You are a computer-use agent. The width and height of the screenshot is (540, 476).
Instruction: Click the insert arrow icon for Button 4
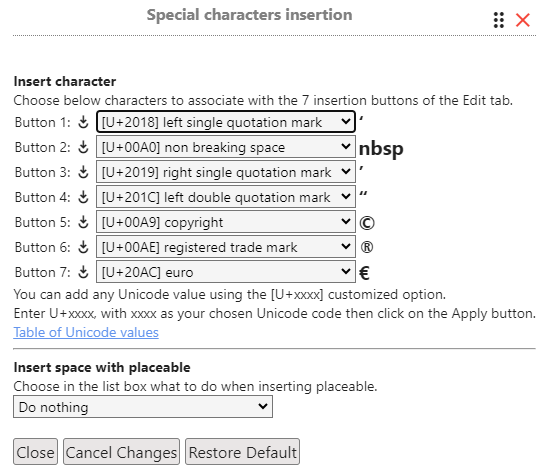(x=83, y=197)
